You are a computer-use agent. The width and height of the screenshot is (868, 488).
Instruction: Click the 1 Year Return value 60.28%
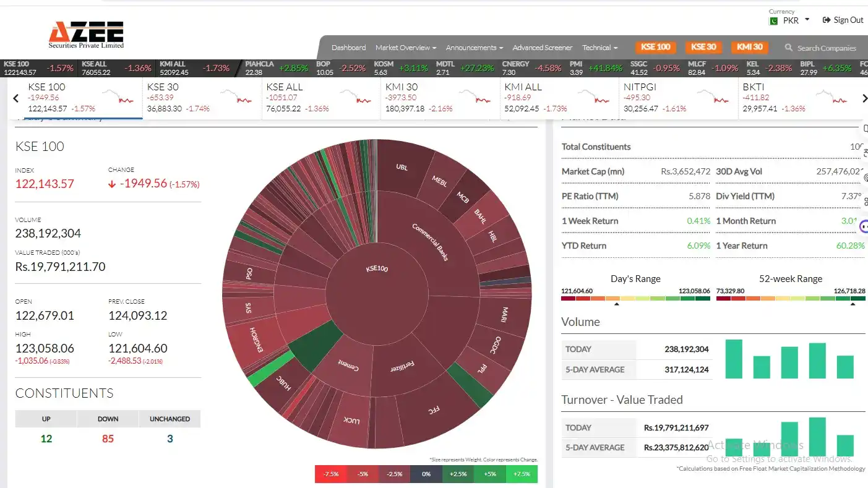pyautogui.click(x=851, y=246)
